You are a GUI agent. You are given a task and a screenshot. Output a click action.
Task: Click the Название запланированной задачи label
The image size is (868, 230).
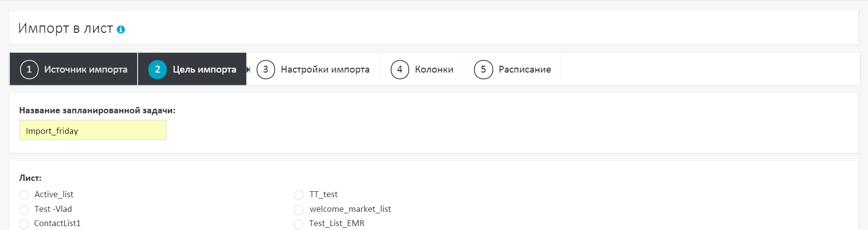pyautogui.click(x=97, y=110)
